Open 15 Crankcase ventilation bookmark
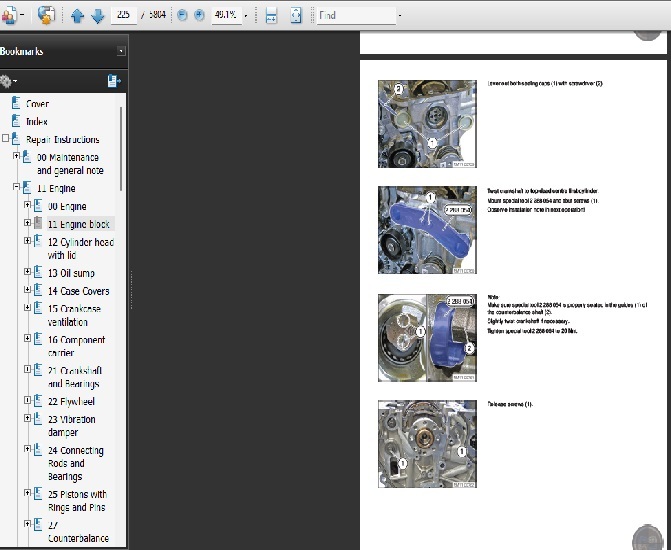This screenshot has height=550, width=671. 74,315
